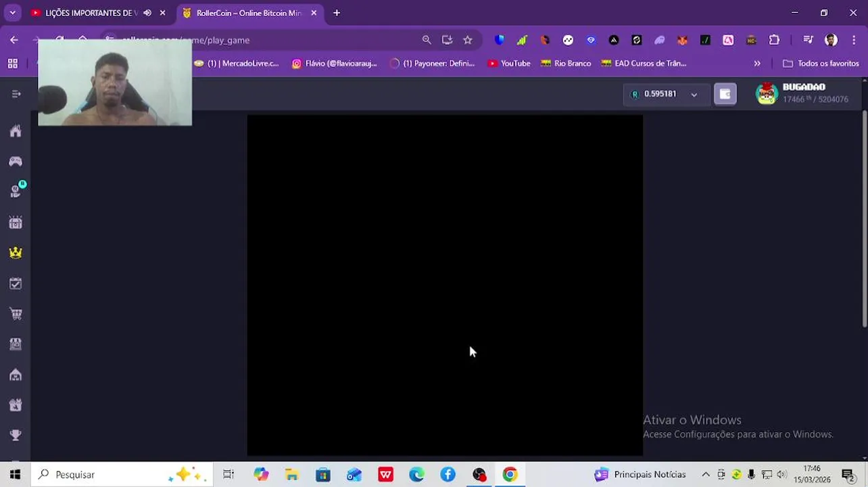Click the black game canvas area

[x=445, y=285]
